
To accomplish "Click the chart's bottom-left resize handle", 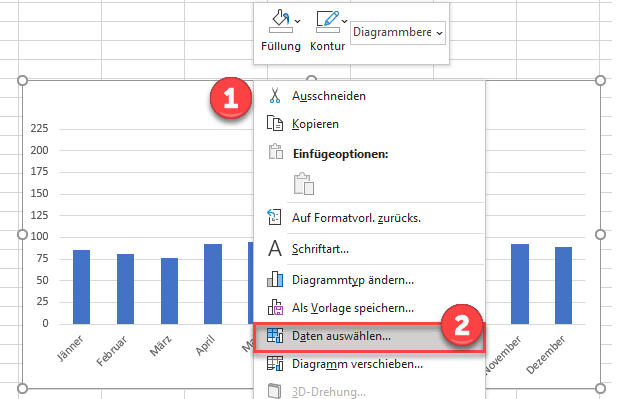I will click(x=23, y=388).
